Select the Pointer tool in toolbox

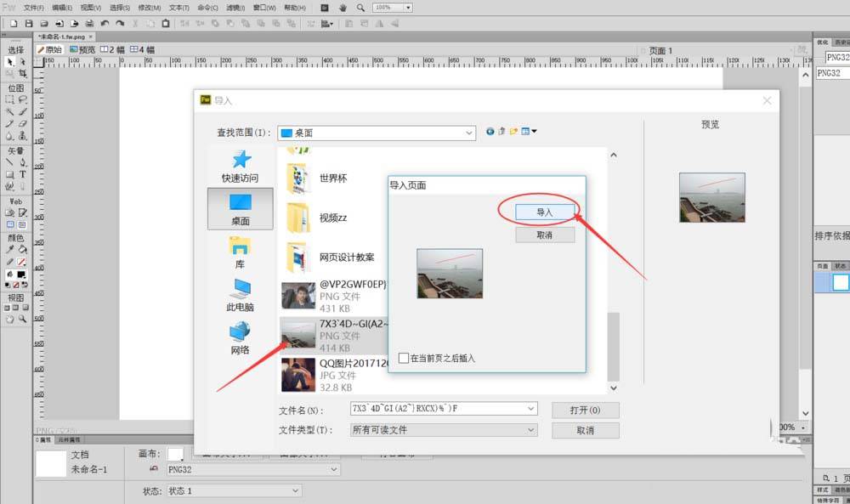pyautogui.click(x=9, y=62)
